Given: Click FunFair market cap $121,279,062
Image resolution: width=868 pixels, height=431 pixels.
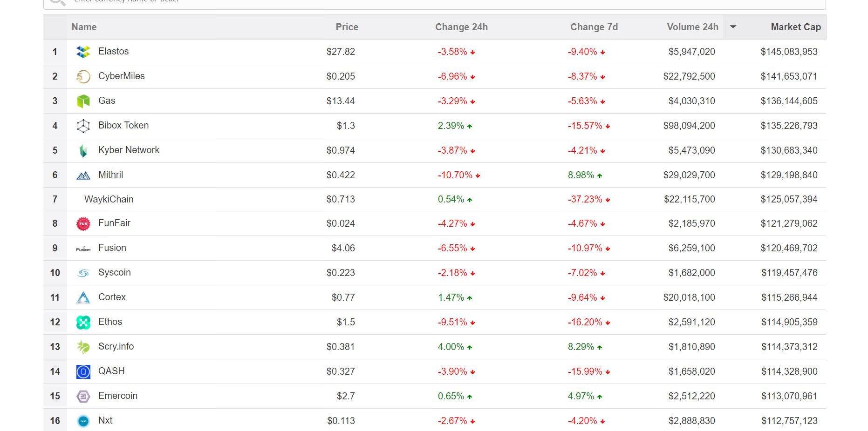Looking at the screenshot, I should tap(789, 223).
